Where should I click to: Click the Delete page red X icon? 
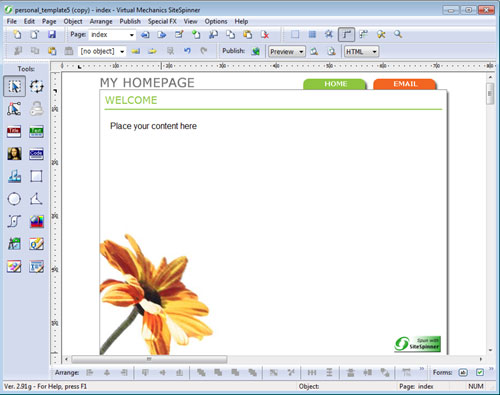click(265, 34)
